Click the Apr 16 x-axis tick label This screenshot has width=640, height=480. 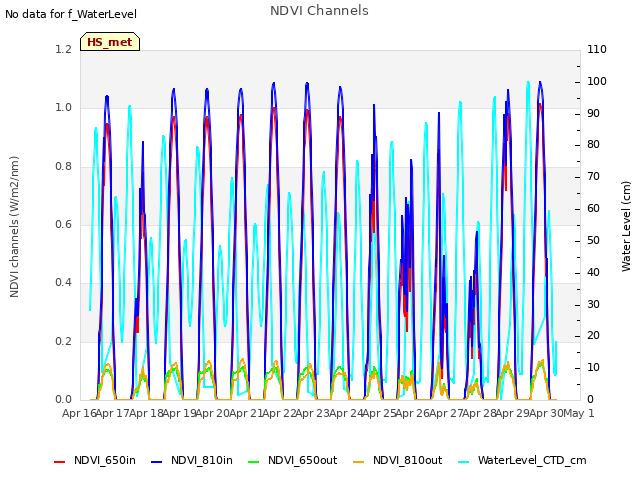click(x=79, y=413)
